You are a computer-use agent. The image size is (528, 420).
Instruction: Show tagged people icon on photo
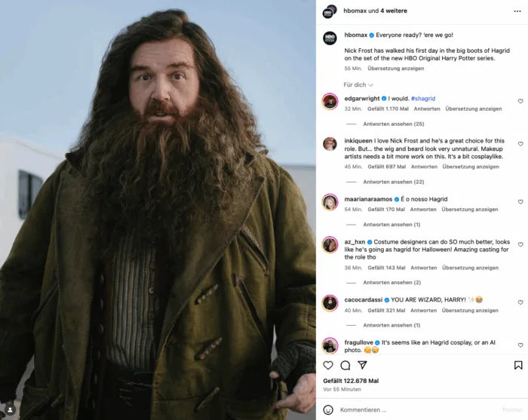point(10,409)
